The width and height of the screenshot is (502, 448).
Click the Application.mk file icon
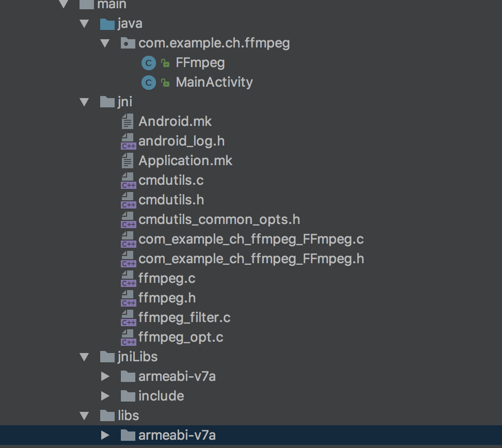(128, 161)
